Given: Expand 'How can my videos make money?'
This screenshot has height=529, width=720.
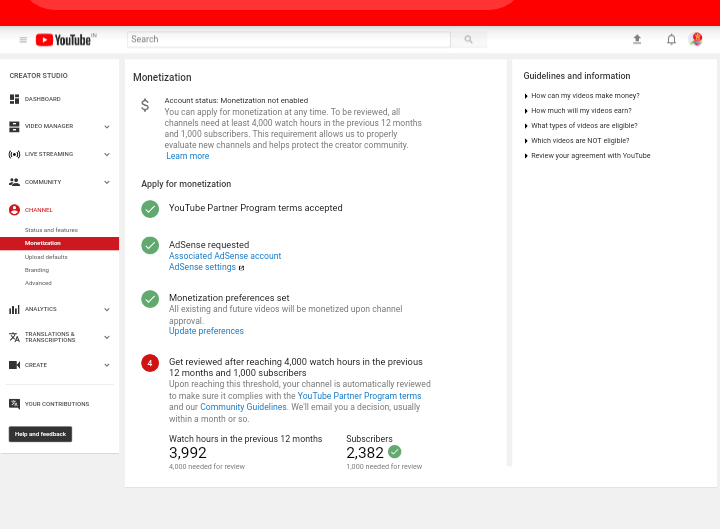Looking at the screenshot, I should coord(582,96).
